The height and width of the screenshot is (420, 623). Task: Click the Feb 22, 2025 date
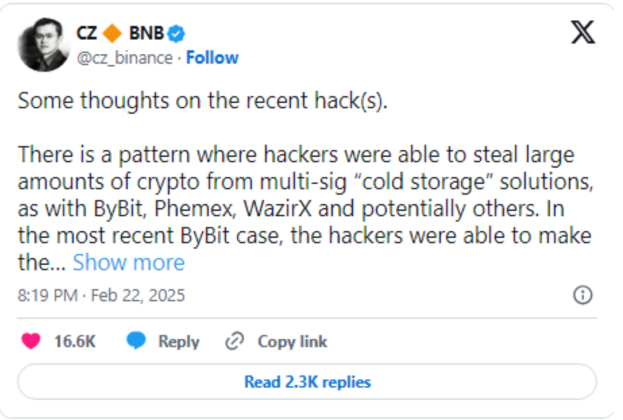[x=135, y=296]
